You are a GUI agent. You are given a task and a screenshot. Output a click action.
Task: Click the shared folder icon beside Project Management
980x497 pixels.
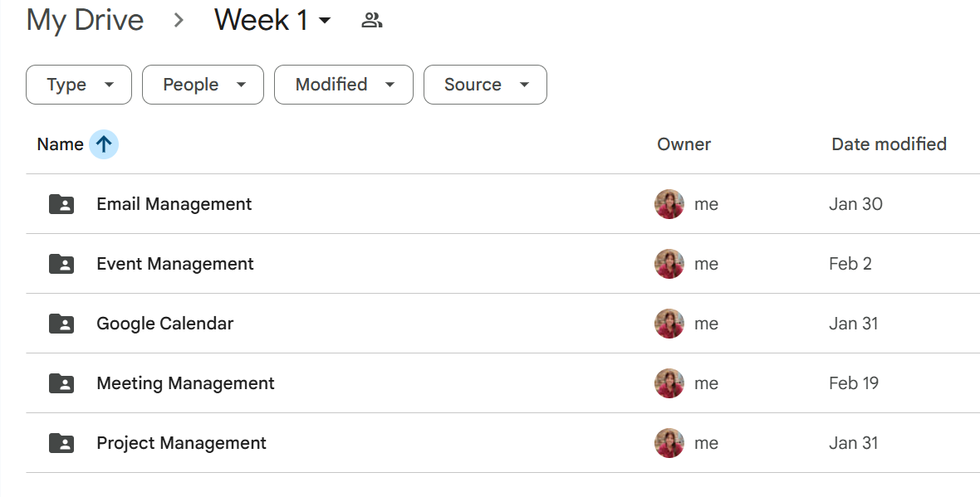[61, 443]
